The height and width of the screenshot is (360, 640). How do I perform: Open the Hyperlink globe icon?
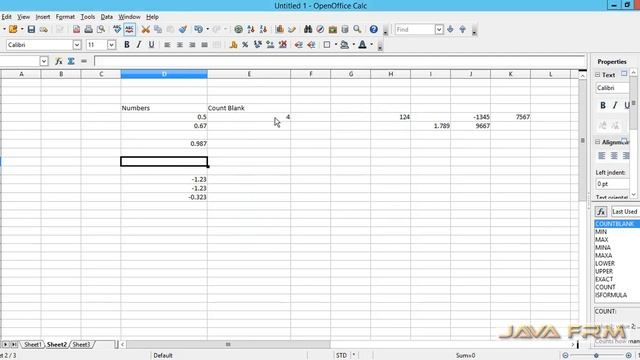238,29
